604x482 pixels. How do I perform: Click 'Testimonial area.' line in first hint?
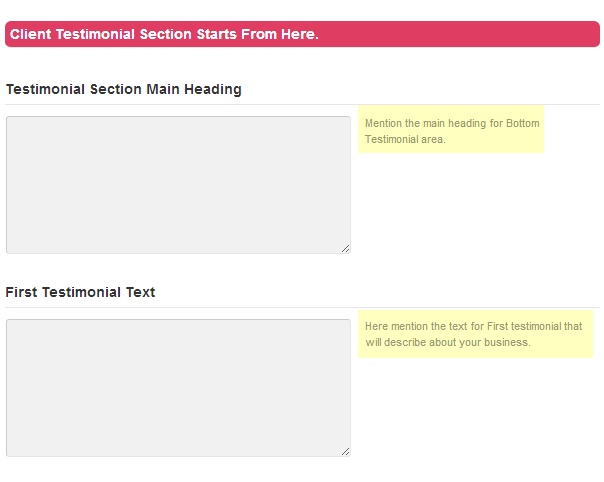pos(405,139)
